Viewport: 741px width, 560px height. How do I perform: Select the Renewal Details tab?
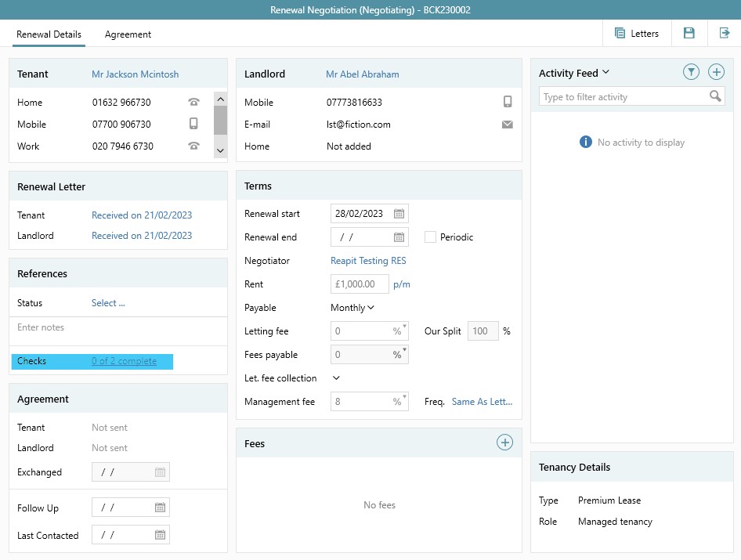(49, 34)
